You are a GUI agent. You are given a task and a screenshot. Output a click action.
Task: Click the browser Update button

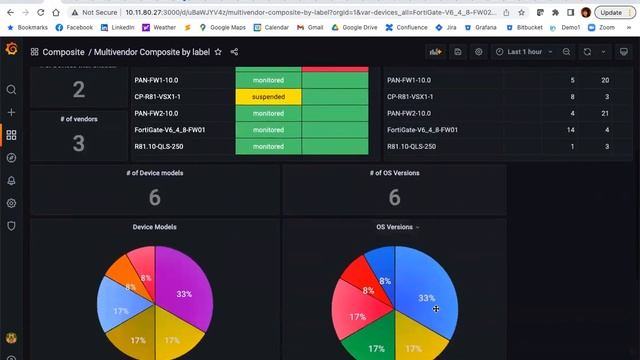pos(614,13)
